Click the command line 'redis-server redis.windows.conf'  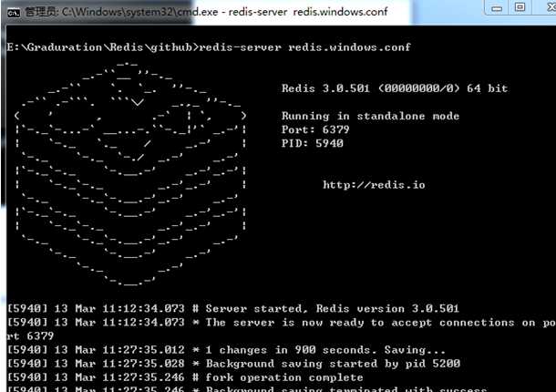pyautogui.click(x=305, y=47)
